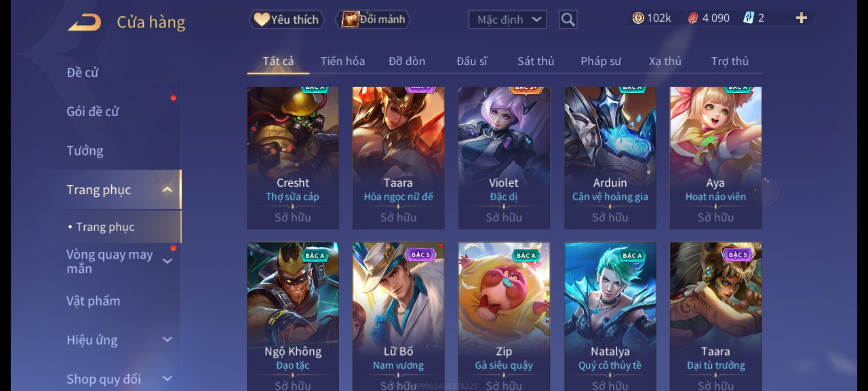Go to Tướng in the sidebar
This screenshot has width=868, height=391.
click(x=85, y=151)
